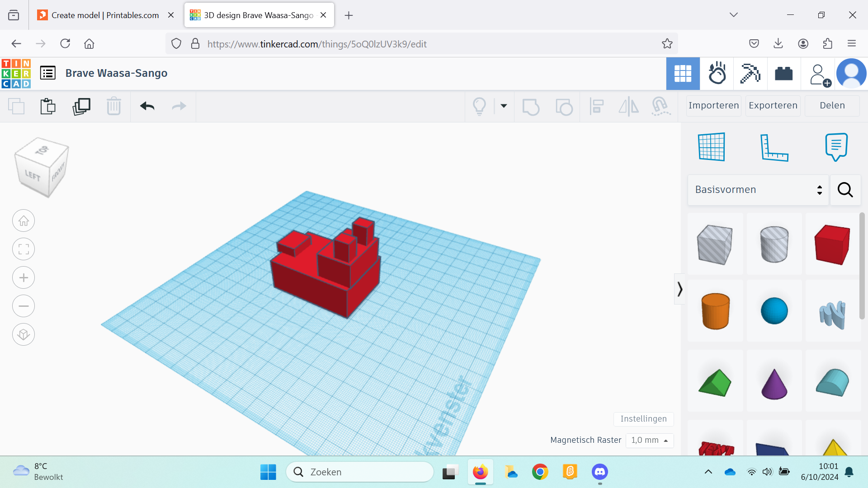Viewport: 868px width, 488px height.
Task: Select the red box shape thumbnail
Action: click(x=832, y=244)
